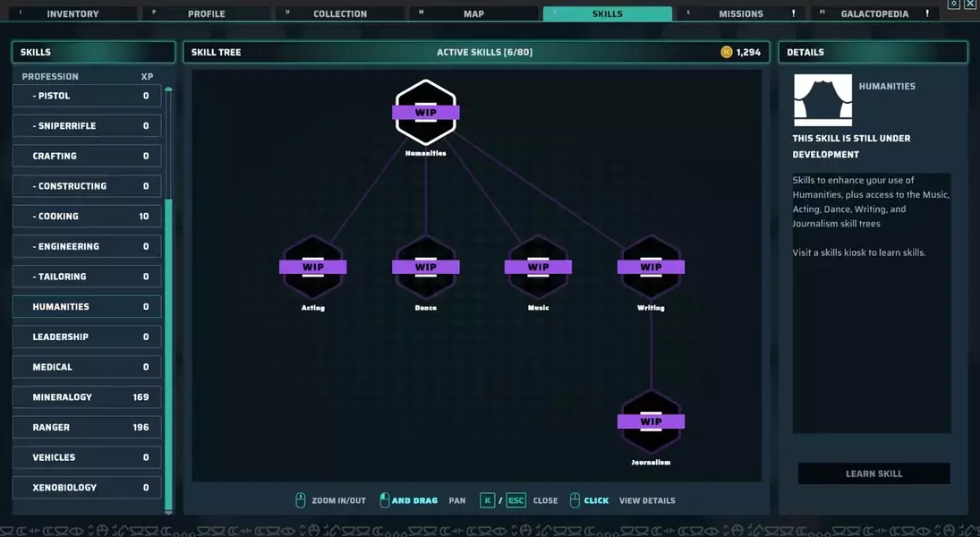Click the settings icon at top right
The width and height of the screenshot is (980, 537).
tap(953, 4)
